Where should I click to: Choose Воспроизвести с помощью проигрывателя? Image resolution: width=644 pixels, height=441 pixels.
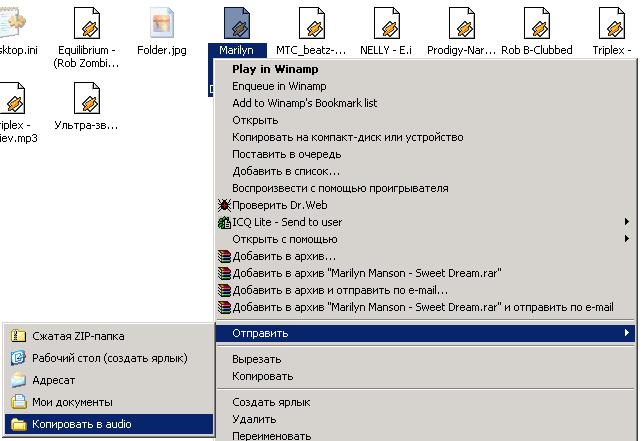tap(425, 188)
